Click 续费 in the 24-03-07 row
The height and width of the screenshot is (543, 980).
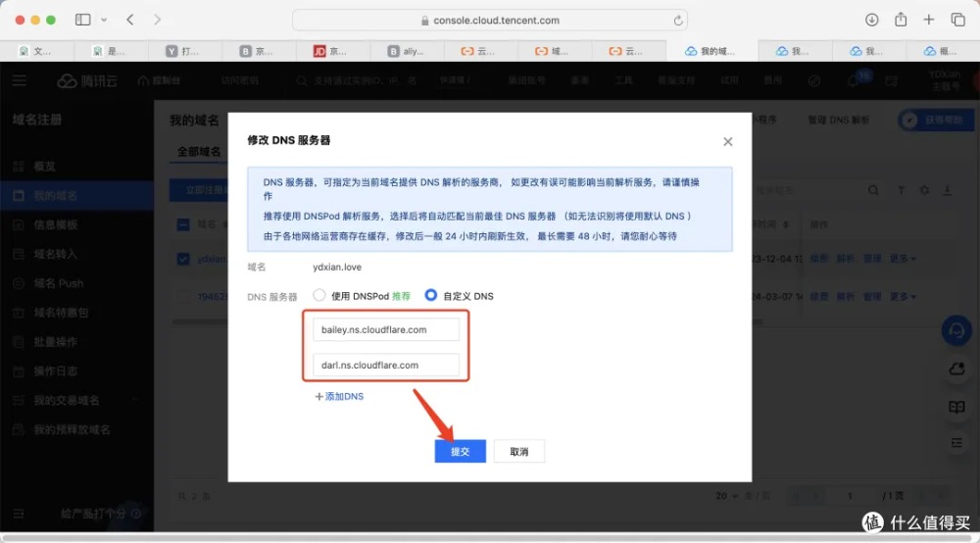(x=818, y=296)
